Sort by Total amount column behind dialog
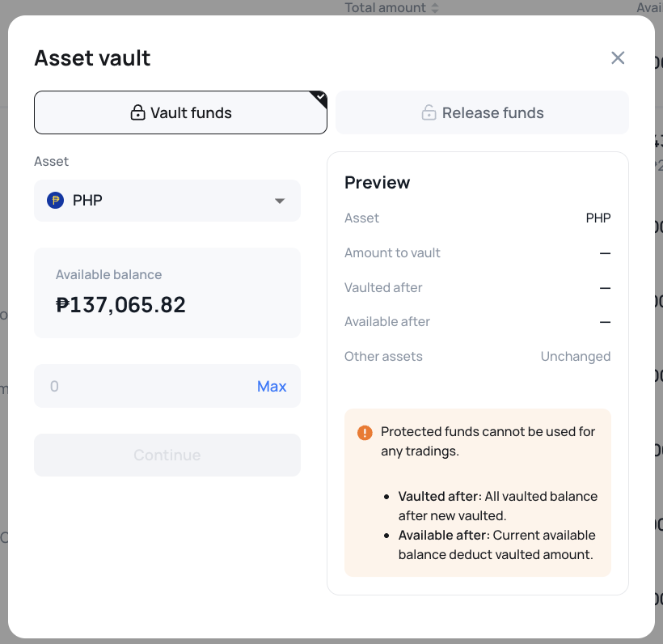This screenshot has height=644, width=663. coord(391,7)
